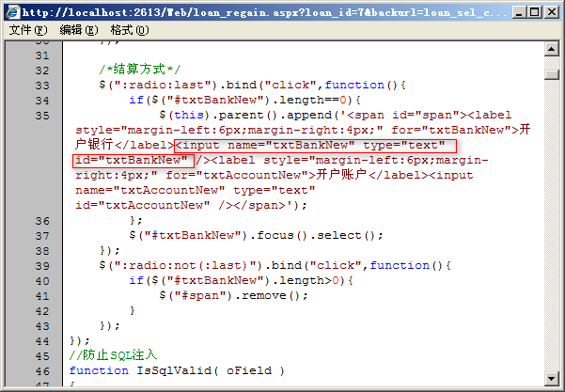
Task: Maximize the source viewer window
Action: (530, 12)
